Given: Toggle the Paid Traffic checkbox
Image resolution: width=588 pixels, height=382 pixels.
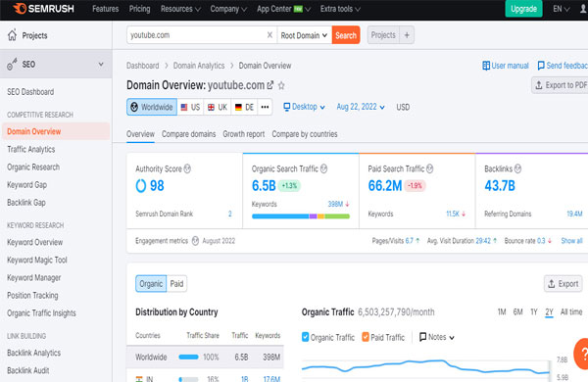Looking at the screenshot, I should pos(366,337).
